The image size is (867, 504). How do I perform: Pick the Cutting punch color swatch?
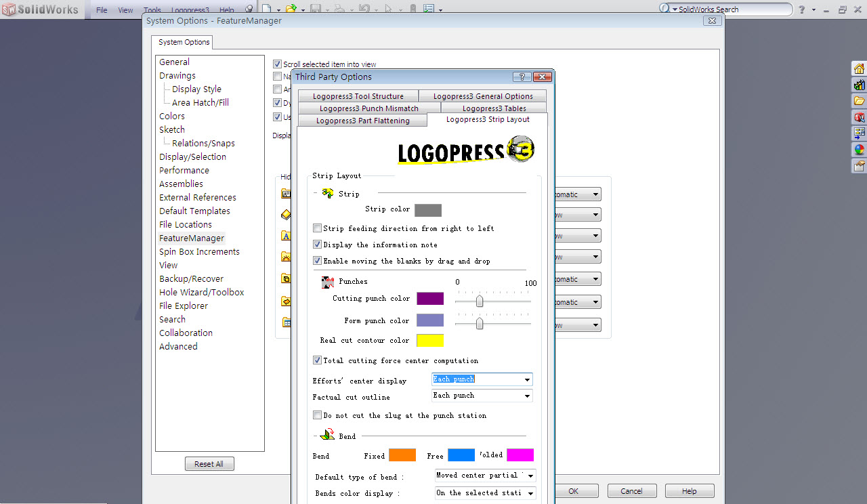pos(430,299)
